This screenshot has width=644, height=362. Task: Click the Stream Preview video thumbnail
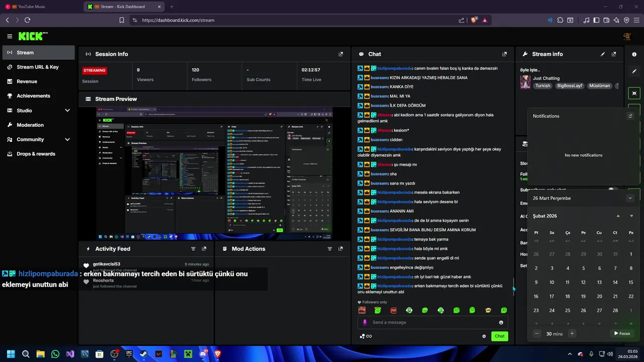pos(214,173)
